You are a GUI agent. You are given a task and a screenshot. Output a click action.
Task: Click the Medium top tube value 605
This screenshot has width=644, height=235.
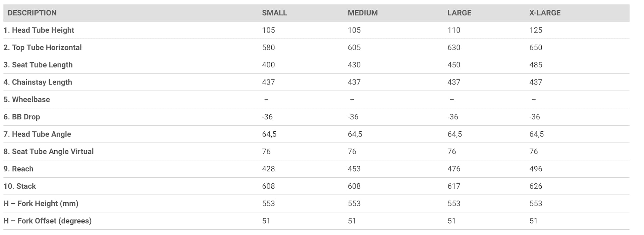pos(354,48)
